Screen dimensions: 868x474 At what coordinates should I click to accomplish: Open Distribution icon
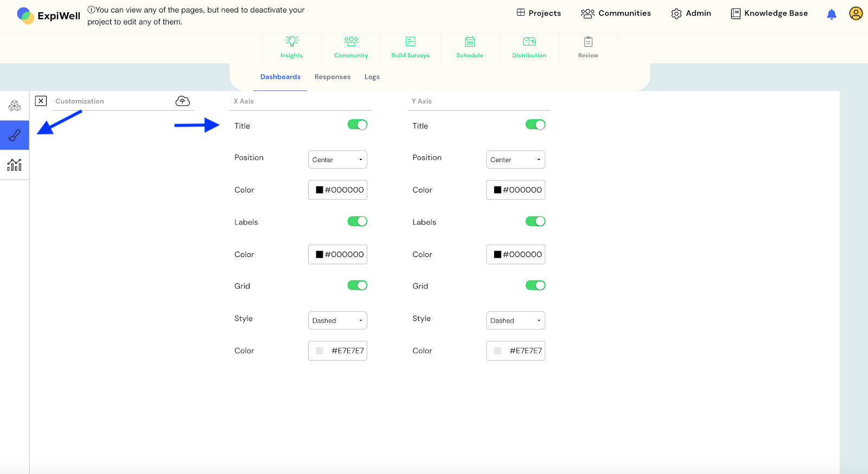pyautogui.click(x=529, y=41)
